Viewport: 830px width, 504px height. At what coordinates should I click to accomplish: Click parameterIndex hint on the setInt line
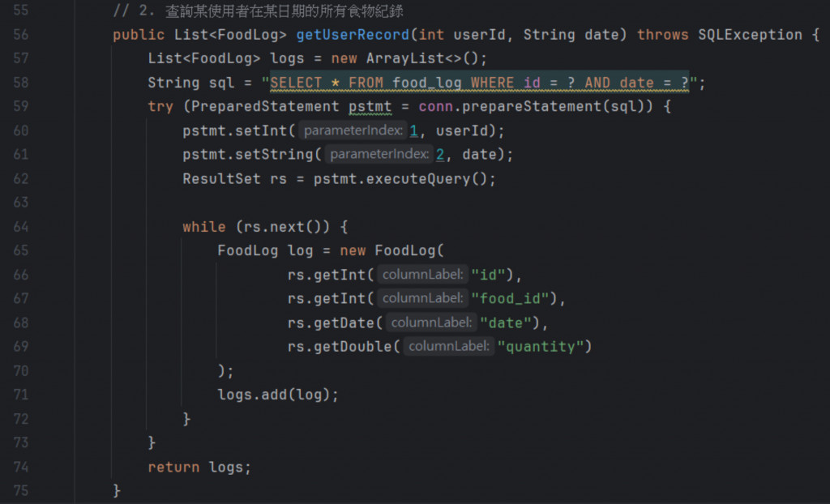[x=353, y=130]
